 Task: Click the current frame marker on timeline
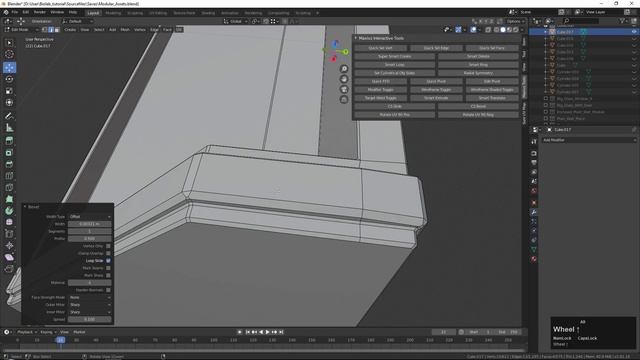click(x=60, y=340)
